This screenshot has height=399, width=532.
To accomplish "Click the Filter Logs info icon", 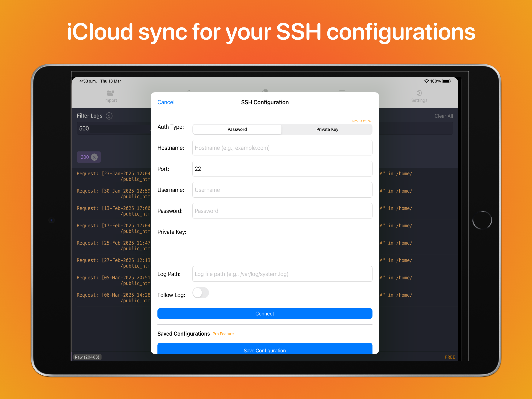I will point(109,116).
